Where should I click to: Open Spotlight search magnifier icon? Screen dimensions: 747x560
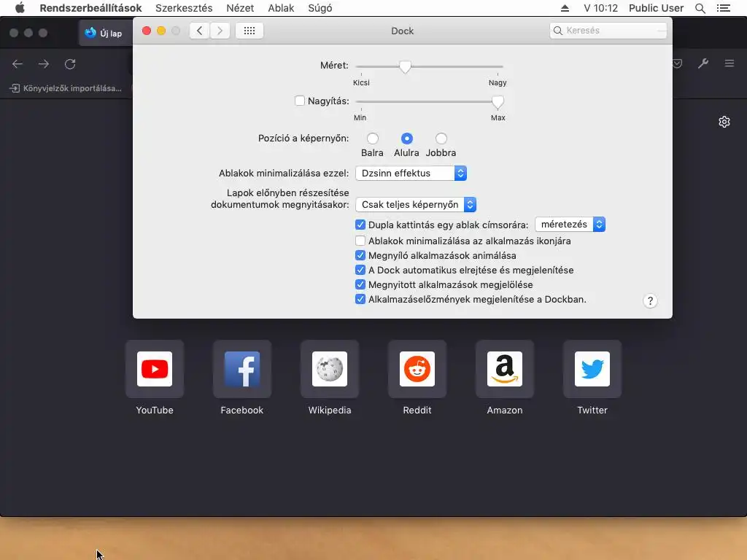point(700,8)
